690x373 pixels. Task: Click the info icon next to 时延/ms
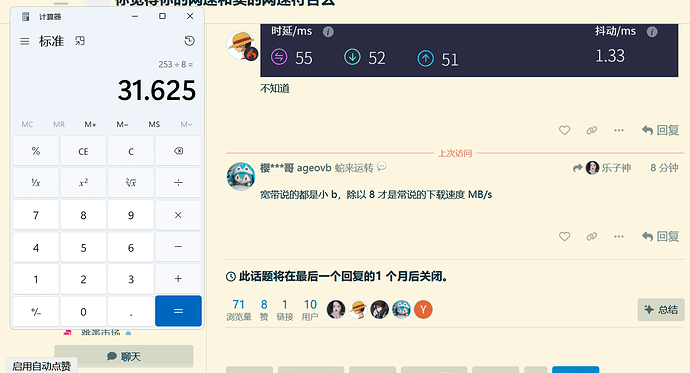click(x=328, y=32)
